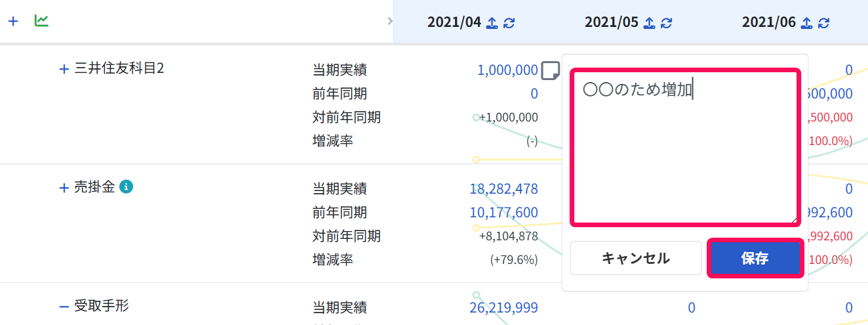Click the sticky note icon beside 1,000,000
Image resolution: width=868 pixels, height=325 pixels.
tap(550, 70)
